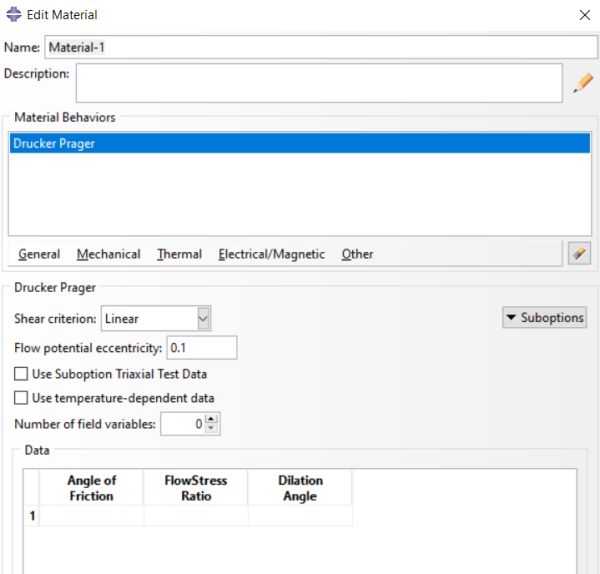
Task: Toggle Use temperature-dependent data checkbox
Action: tap(21, 398)
